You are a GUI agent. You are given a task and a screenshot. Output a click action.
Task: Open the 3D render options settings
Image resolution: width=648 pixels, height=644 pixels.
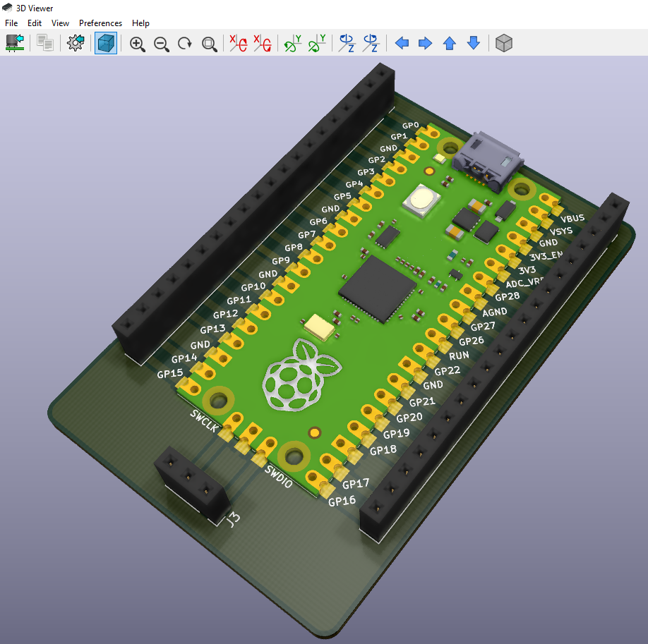[x=76, y=43]
